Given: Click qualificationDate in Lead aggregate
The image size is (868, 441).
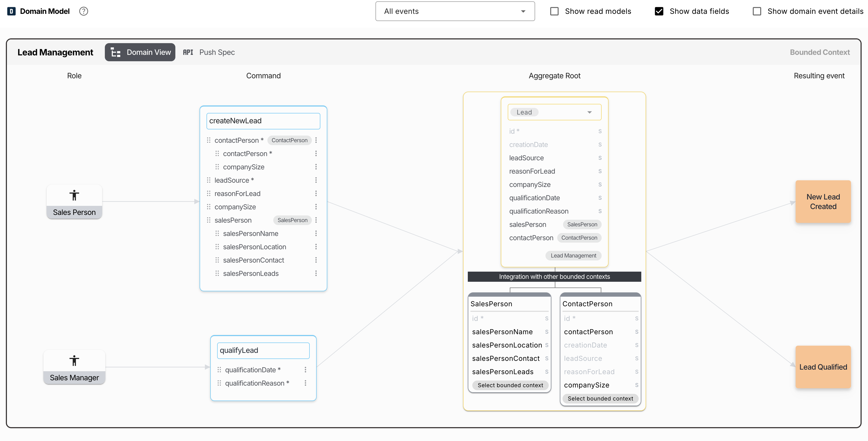Looking at the screenshot, I should pyautogui.click(x=534, y=198).
